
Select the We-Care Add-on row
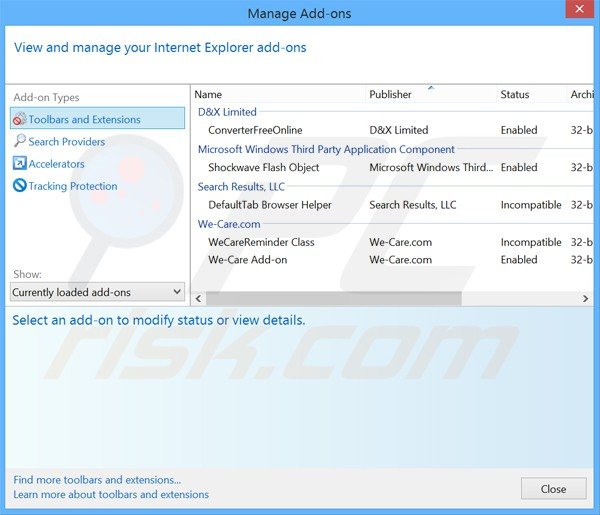pyautogui.click(x=393, y=260)
